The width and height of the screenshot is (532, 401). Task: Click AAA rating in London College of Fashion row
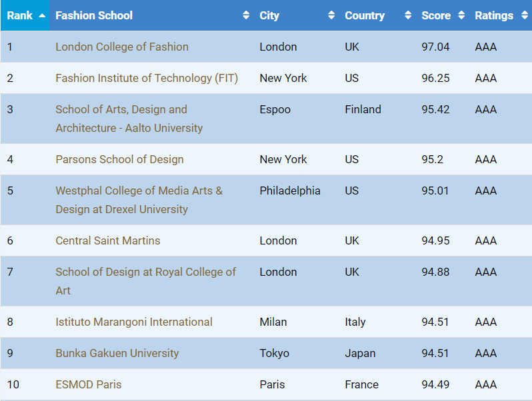(486, 47)
